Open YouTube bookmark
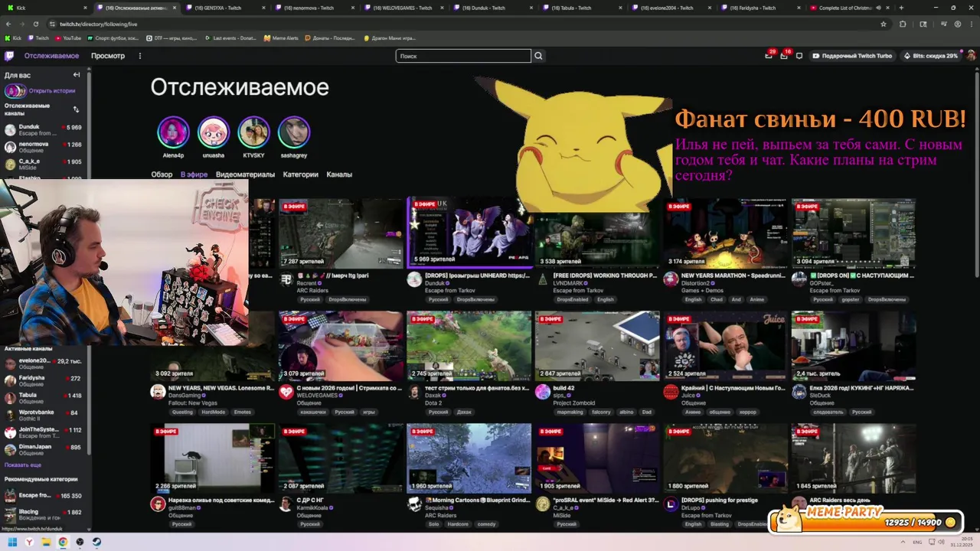Screen dimensions: 980x551 coord(68,37)
